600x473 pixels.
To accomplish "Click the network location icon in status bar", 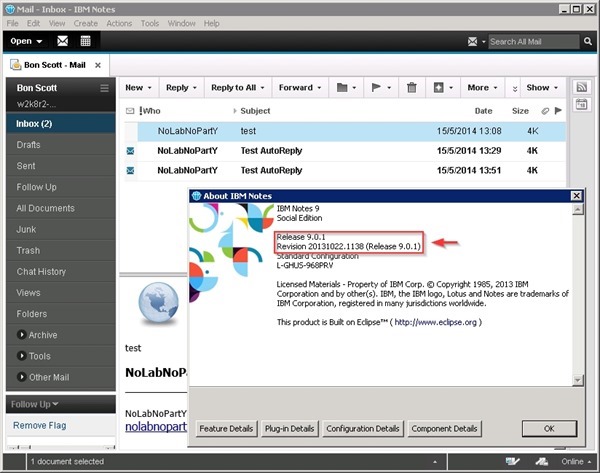I will 541,462.
